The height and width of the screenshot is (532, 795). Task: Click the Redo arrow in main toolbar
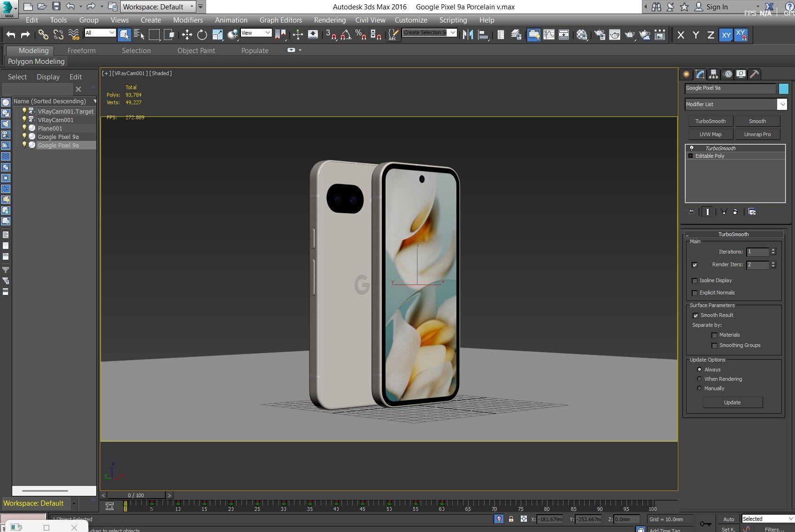pyautogui.click(x=26, y=35)
